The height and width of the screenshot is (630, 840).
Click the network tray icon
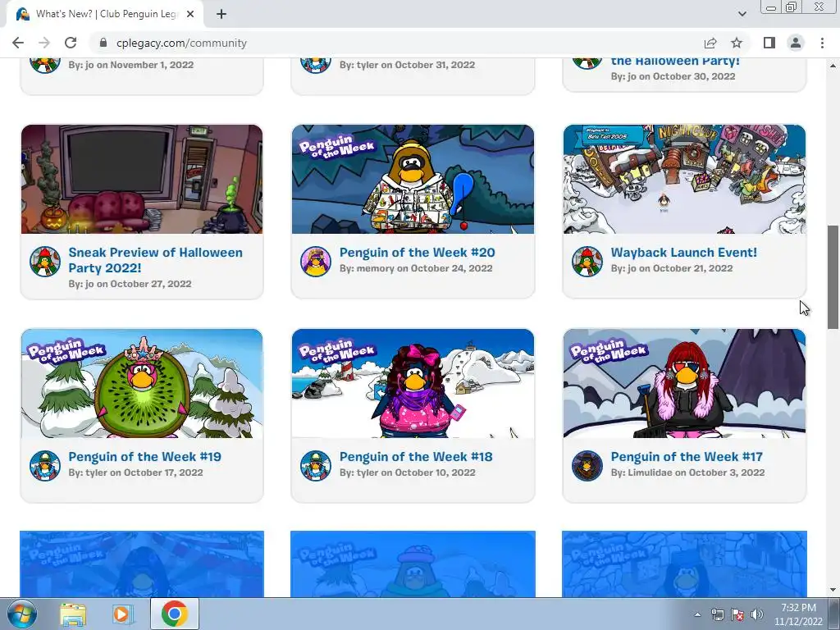717,614
